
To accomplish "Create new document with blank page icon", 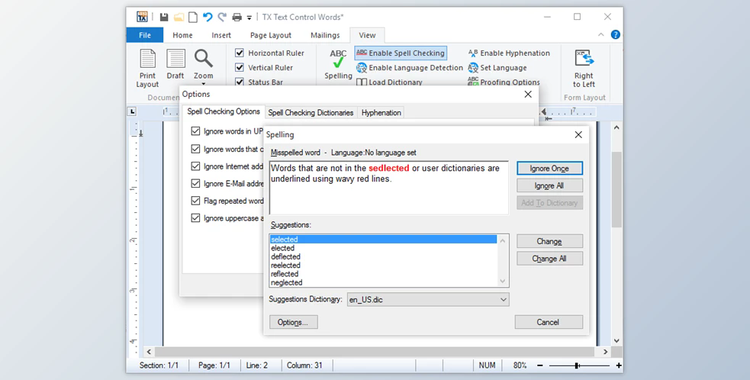I will [x=192, y=17].
